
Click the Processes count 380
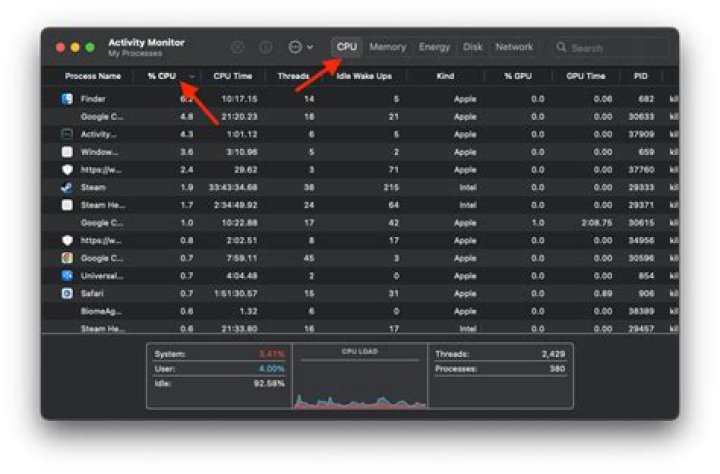(x=557, y=369)
